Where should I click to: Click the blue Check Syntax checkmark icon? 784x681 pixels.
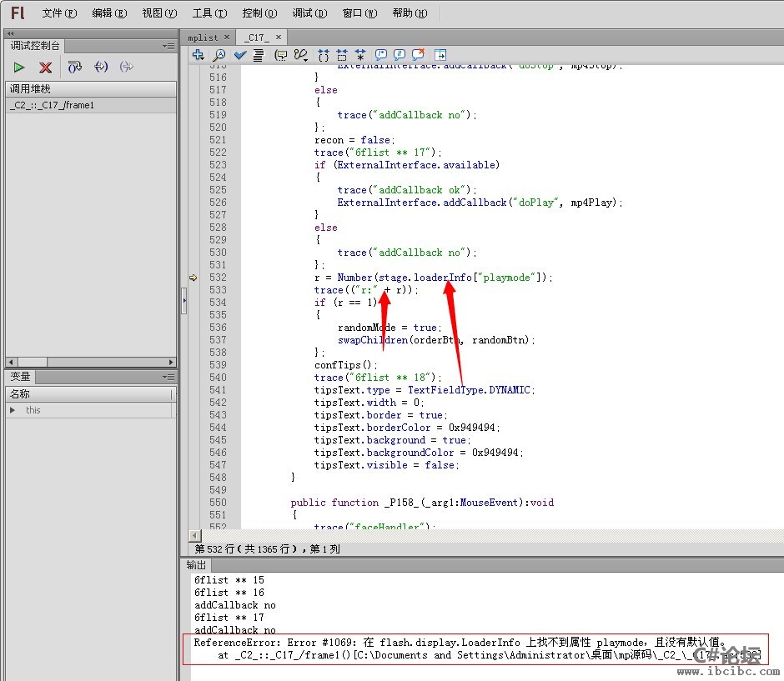click(240, 55)
